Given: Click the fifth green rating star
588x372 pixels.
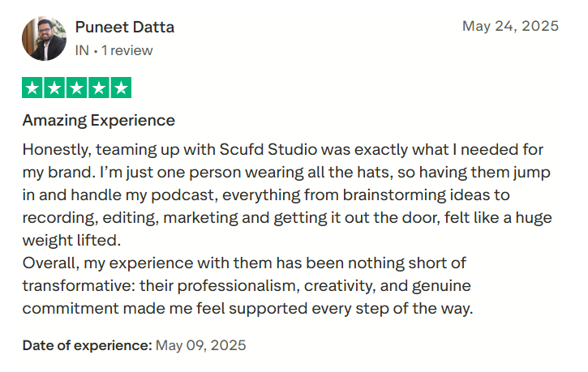Looking at the screenshot, I should click(x=120, y=88).
